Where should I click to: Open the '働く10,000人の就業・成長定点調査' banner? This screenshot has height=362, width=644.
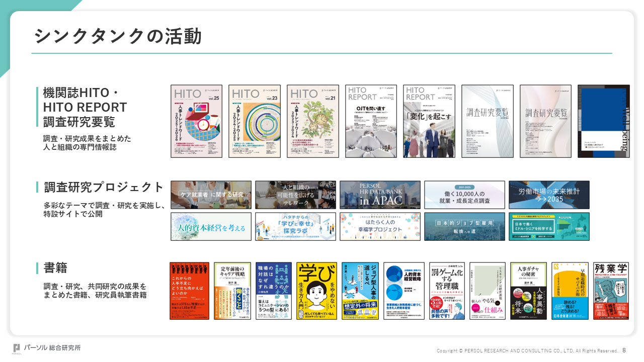[x=464, y=195]
